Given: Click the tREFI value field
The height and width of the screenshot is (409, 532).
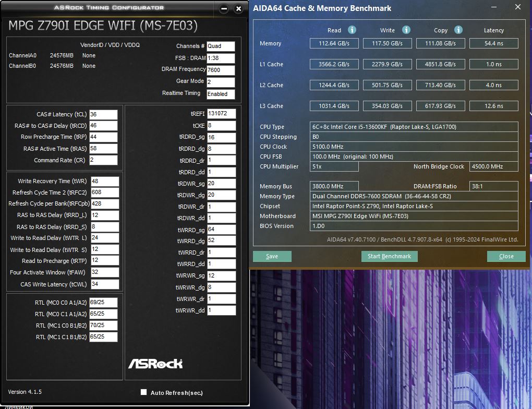Looking at the screenshot, I should coord(222,114).
